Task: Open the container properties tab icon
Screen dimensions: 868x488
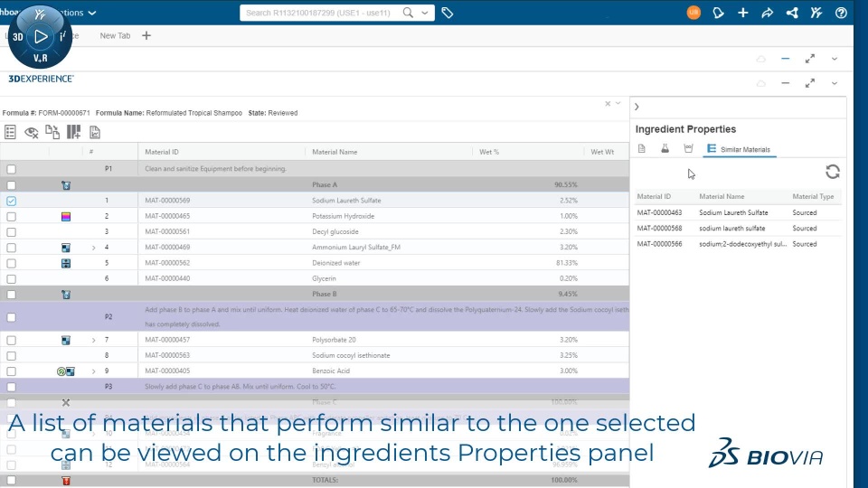Action: coord(688,148)
